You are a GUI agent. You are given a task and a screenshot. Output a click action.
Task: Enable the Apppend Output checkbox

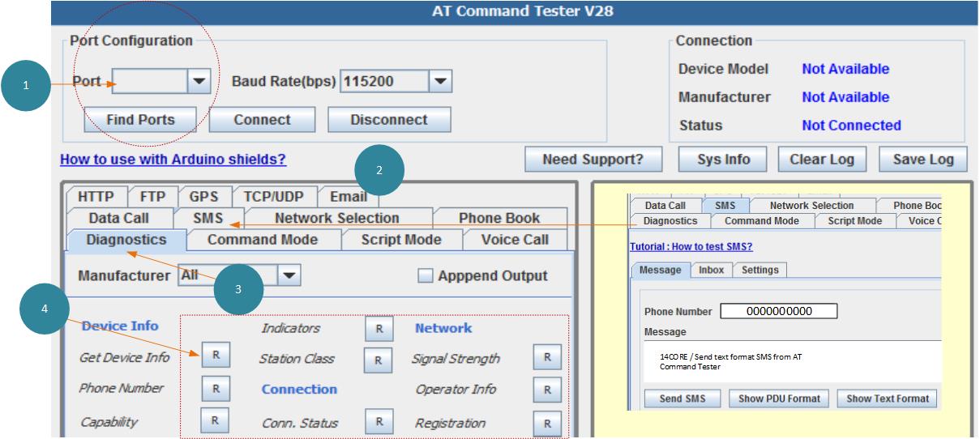[426, 276]
